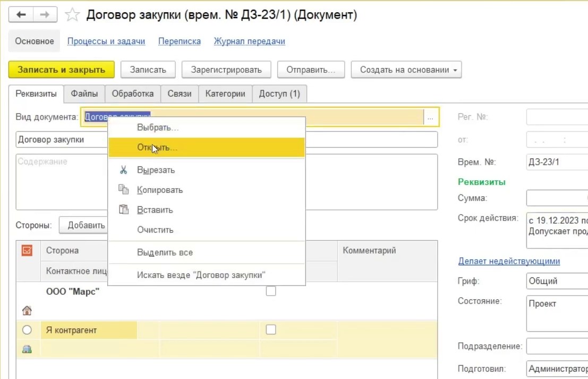The width and height of the screenshot is (588, 379).
Task: Switch to the Файлы tab
Action: click(84, 94)
